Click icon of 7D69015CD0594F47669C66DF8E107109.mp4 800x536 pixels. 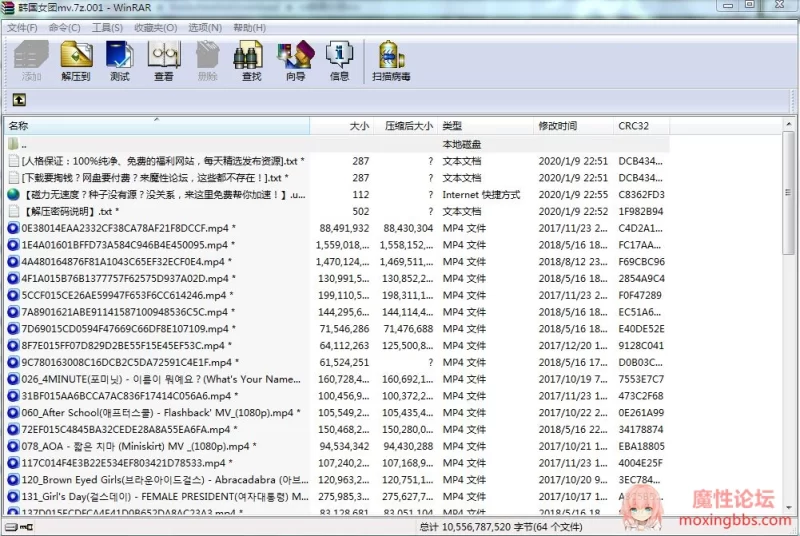13,328
